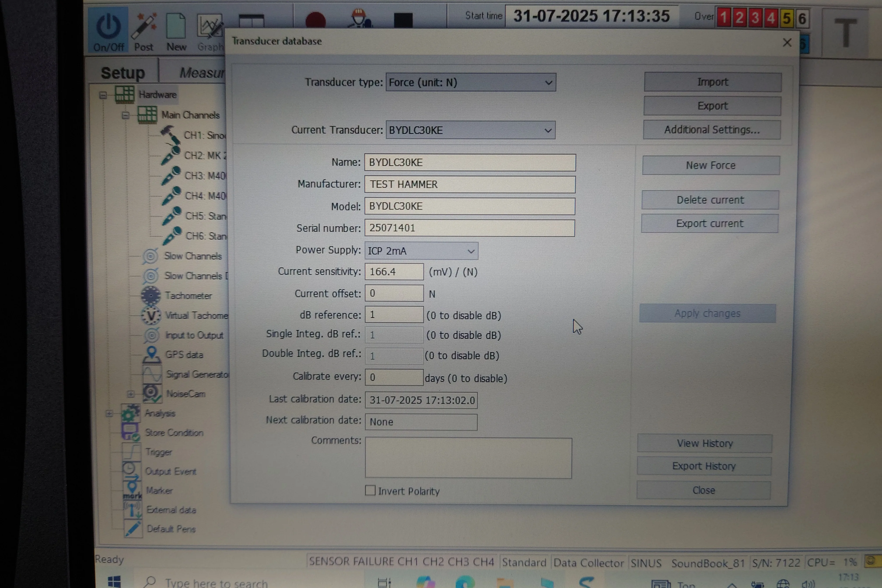
Task: Switch to the Setup tab
Action: [x=123, y=73]
